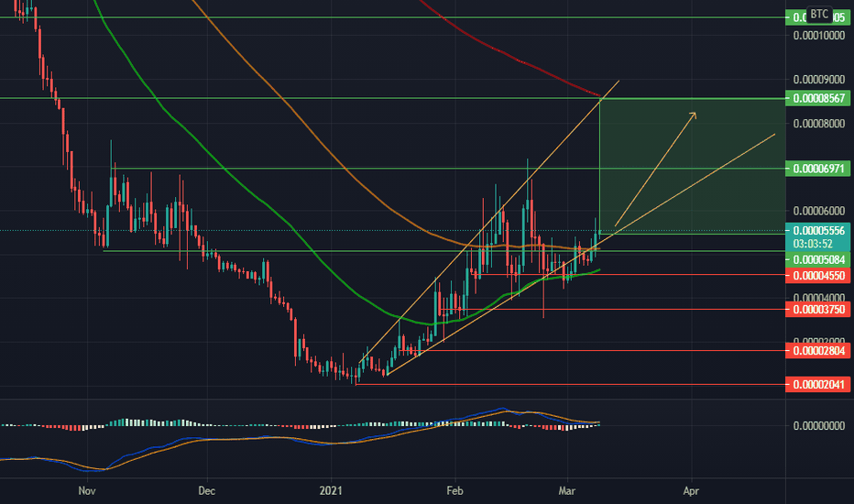854x504 pixels.
Task: Click the Dec date on time axis
Action: pos(206,491)
